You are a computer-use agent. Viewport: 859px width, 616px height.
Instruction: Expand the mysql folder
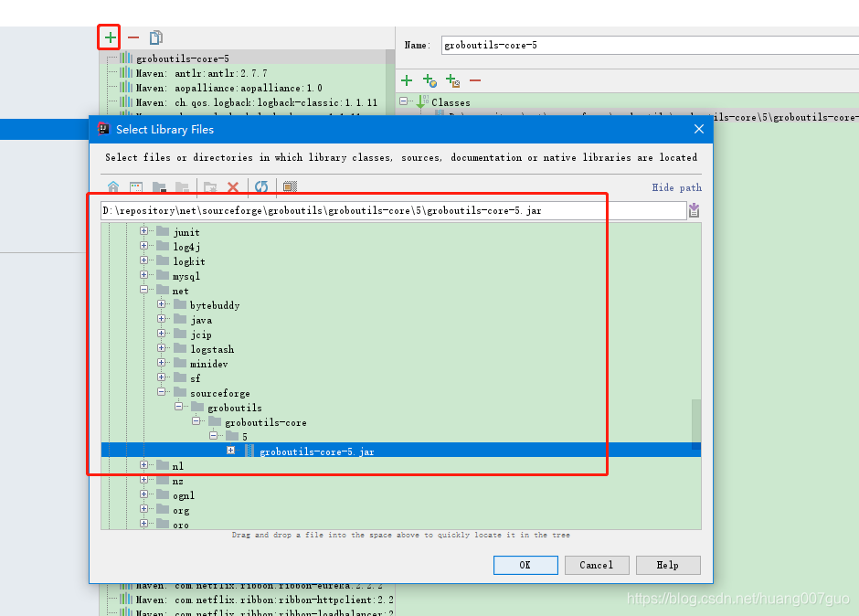(143, 274)
